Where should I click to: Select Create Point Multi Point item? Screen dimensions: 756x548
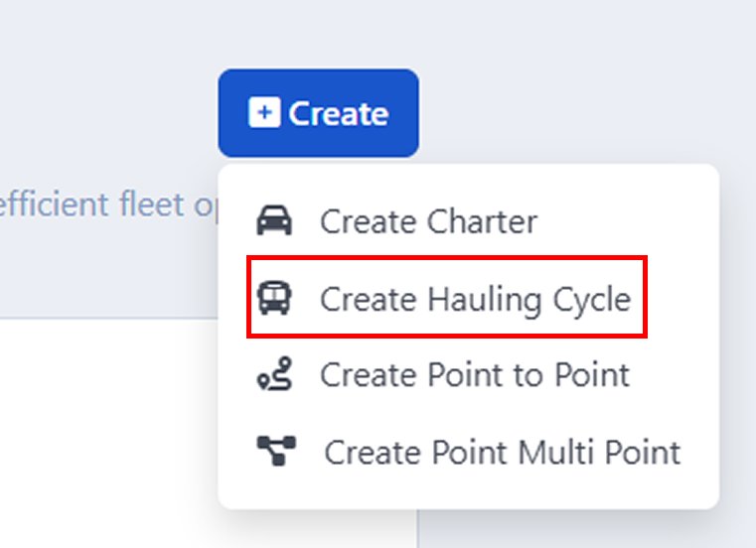[x=502, y=452]
